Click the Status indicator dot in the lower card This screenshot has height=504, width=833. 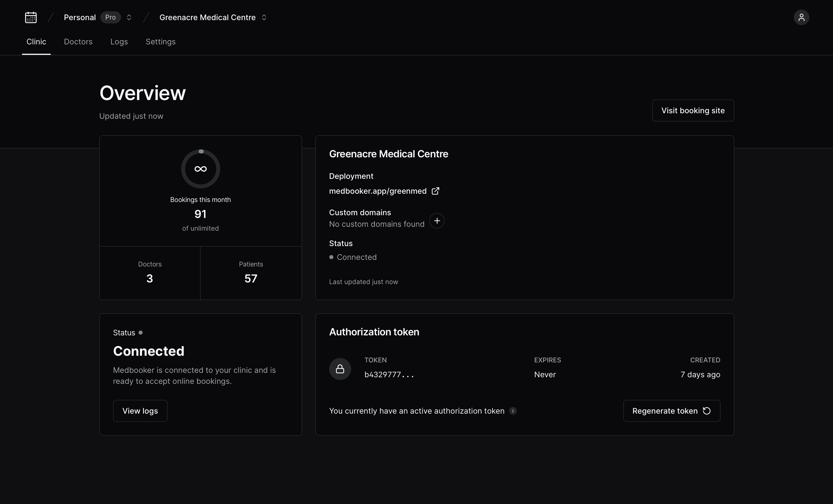141,332
